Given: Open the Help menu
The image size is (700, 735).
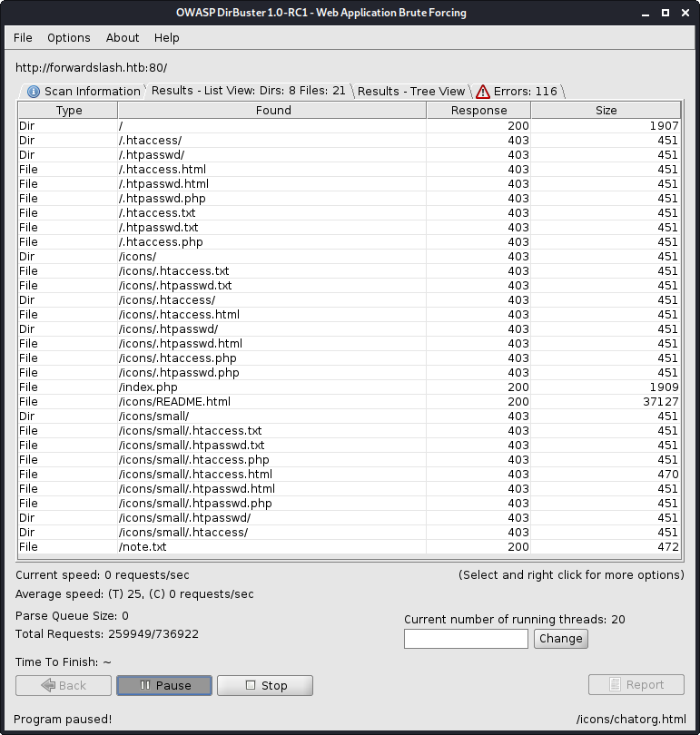Looking at the screenshot, I should 166,37.
